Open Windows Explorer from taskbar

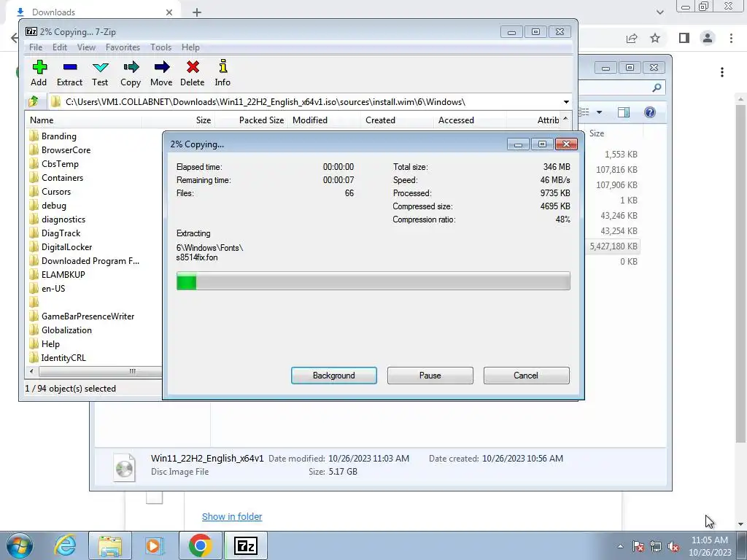pyautogui.click(x=110, y=545)
